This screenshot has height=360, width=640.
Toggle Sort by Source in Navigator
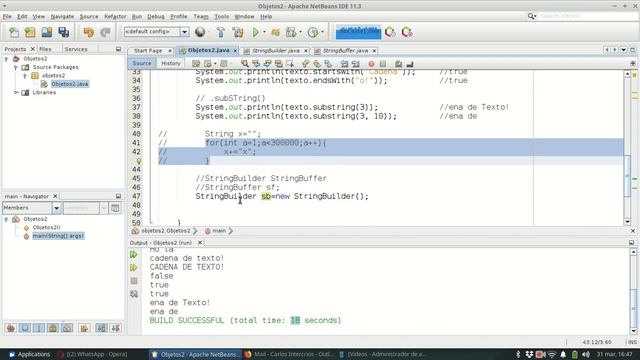click(x=116, y=328)
